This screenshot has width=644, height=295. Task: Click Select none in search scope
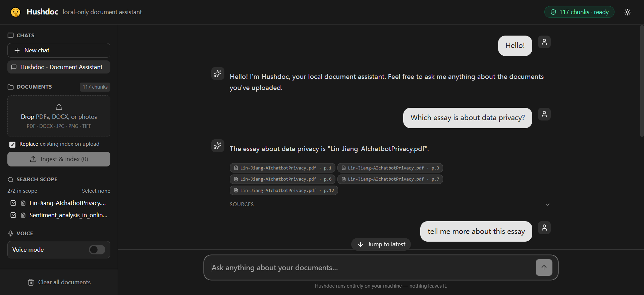(96, 191)
